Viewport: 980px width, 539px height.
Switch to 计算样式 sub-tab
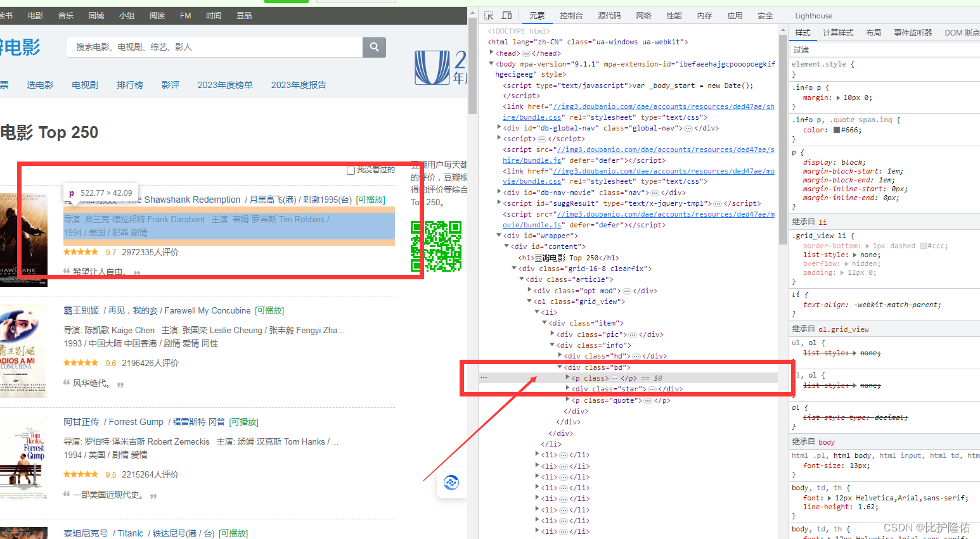838,33
